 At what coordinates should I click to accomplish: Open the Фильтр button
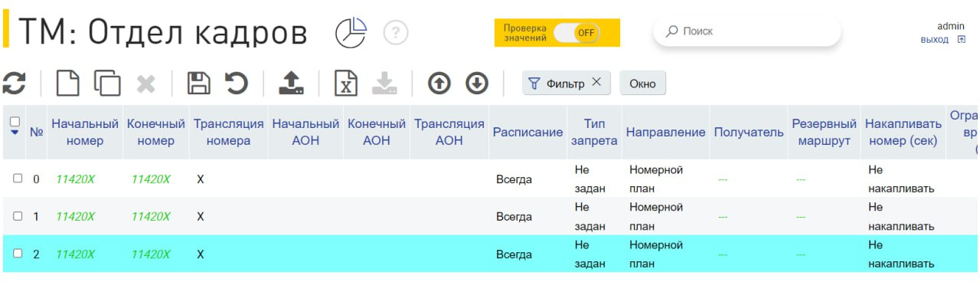tap(567, 84)
